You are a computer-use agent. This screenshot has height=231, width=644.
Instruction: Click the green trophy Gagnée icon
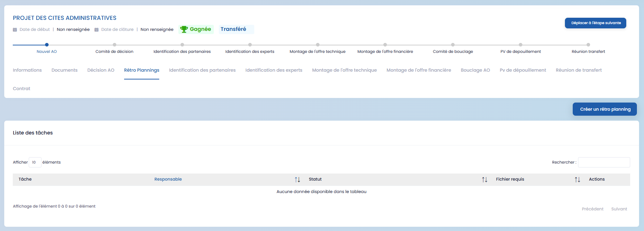[184, 29]
